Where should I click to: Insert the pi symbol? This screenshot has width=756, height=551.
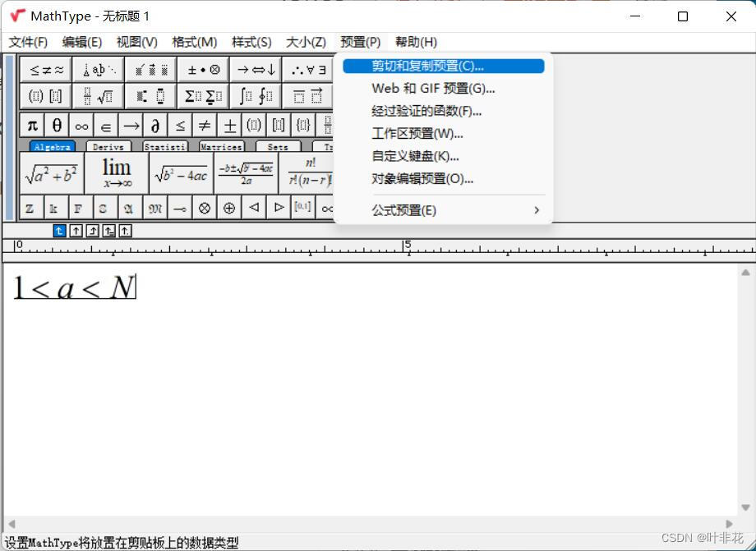coord(32,126)
